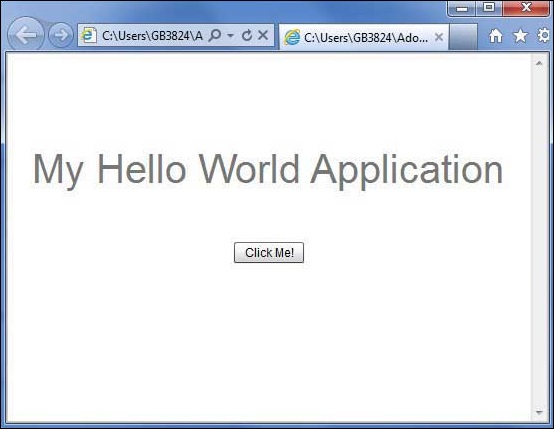
Task: Click the search magnifier in address bar
Action: click(x=215, y=35)
